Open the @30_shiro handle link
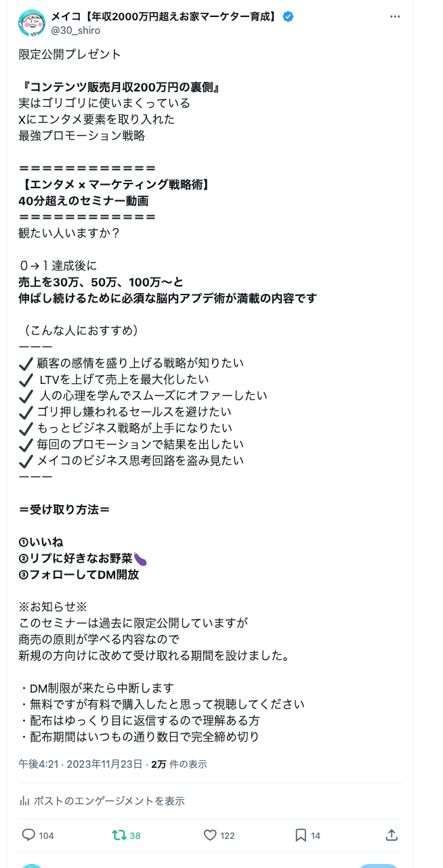Image resolution: width=443 pixels, height=868 pixels. click(x=76, y=30)
